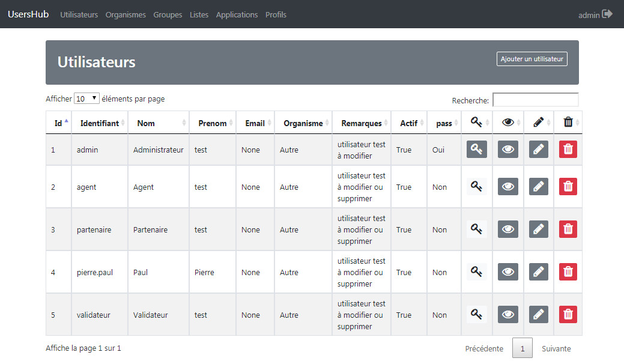Open the Organismes menu

pyautogui.click(x=126, y=14)
